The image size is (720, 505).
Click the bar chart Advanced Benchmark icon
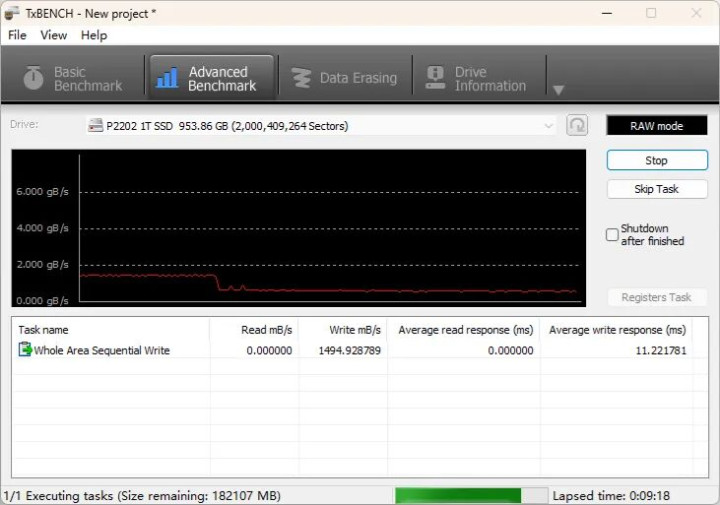click(167, 78)
